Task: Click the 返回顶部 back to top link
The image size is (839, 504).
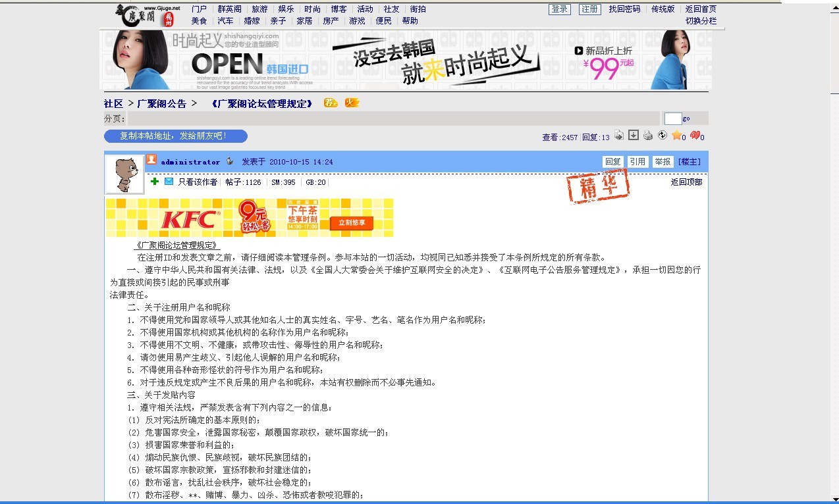Action: pos(686,182)
